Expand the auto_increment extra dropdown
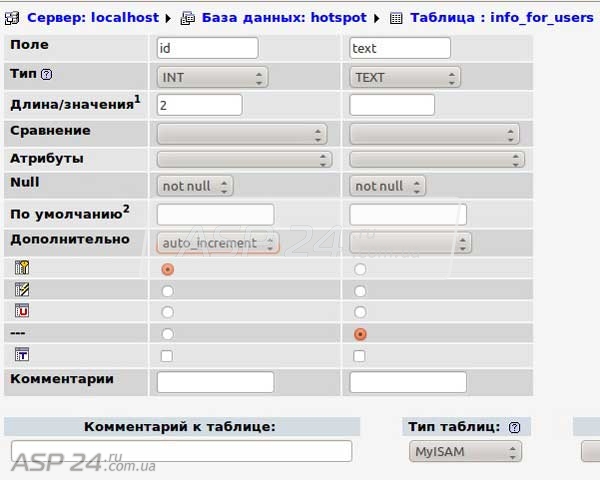The image size is (600, 480). [x=218, y=243]
